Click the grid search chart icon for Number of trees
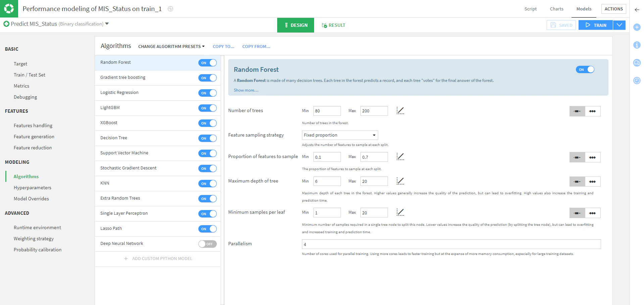644x305 pixels. [x=400, y=111]
